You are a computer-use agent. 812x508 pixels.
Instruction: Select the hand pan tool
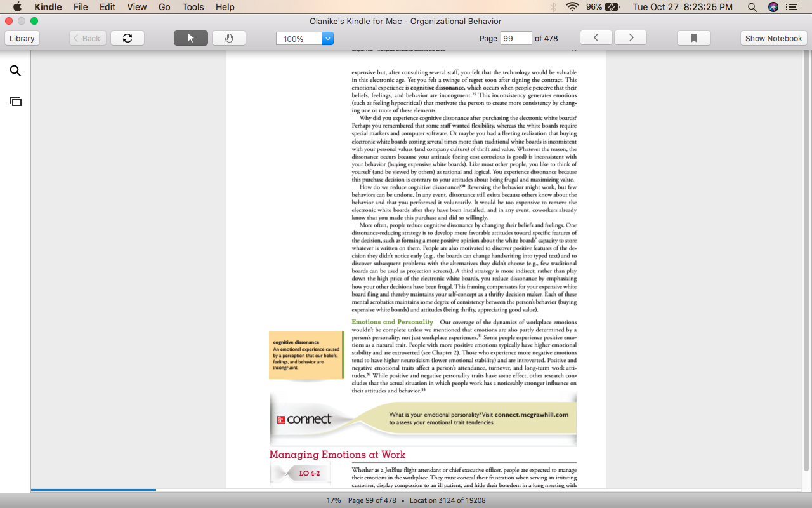point(229,38)
